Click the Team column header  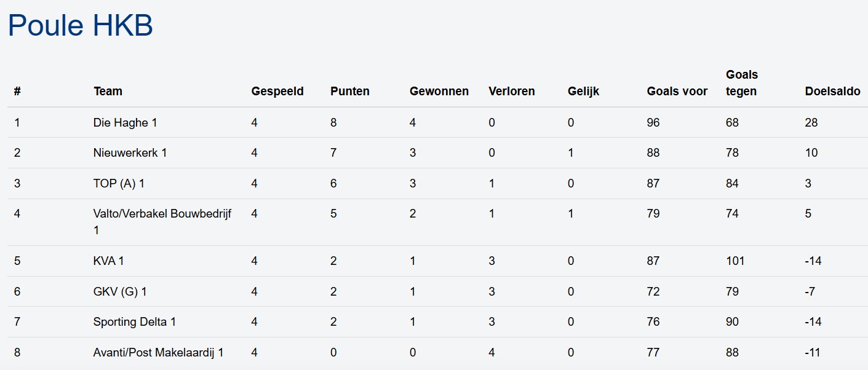[x=108, y=92]
